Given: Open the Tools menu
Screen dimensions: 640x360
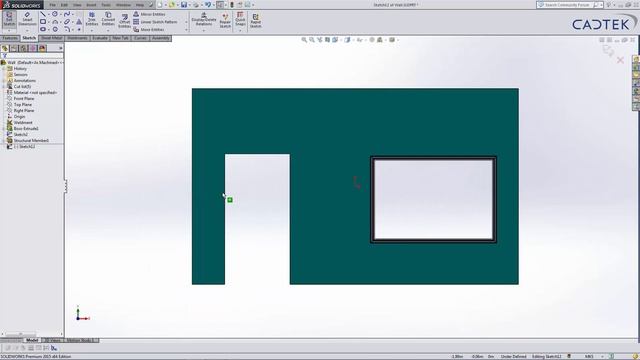Looking at the screenshot, I should 106,5.
